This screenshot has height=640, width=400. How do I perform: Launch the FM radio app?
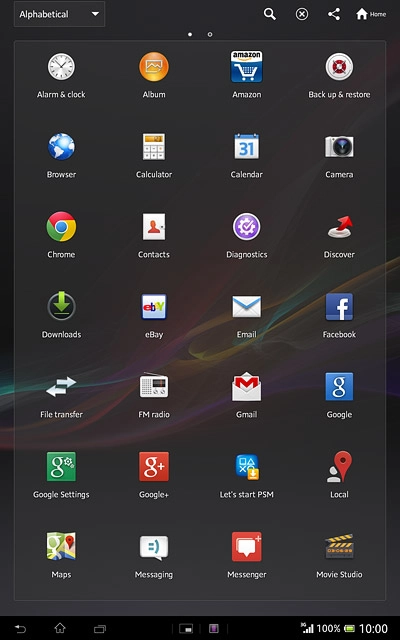(154, 386)
